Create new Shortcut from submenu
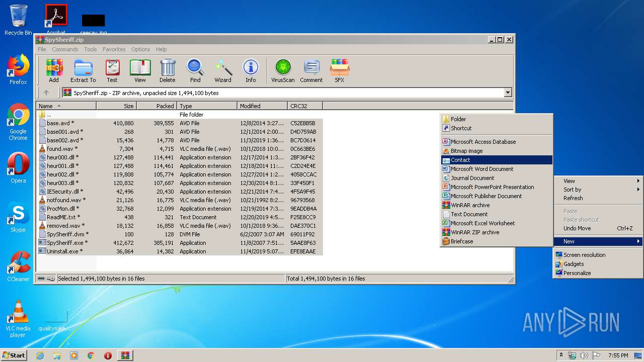 tap(497, 128)
